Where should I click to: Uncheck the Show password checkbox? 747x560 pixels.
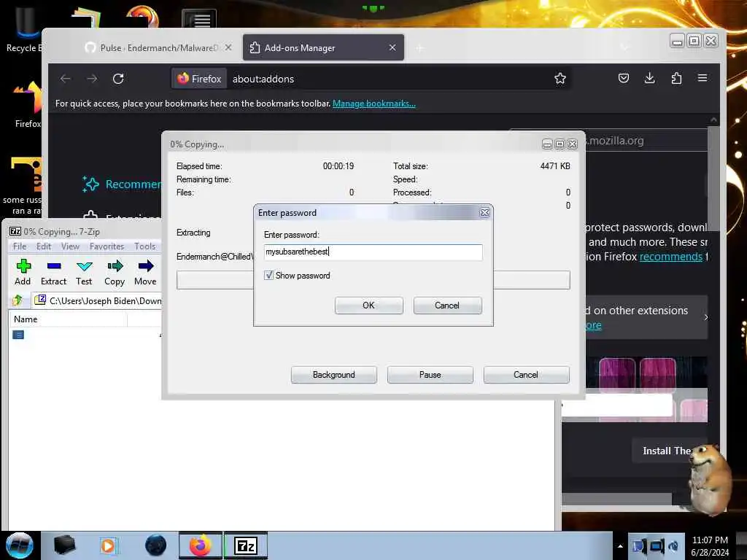coord(269,275)
